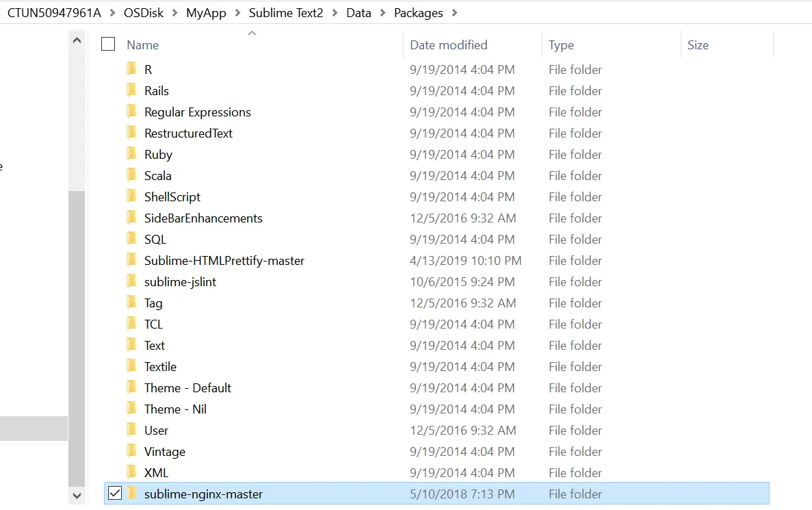Click the 10/6/2015 9:24 PM date cell
This screenshot has height=510, width=812.
(x=462, y=282)
